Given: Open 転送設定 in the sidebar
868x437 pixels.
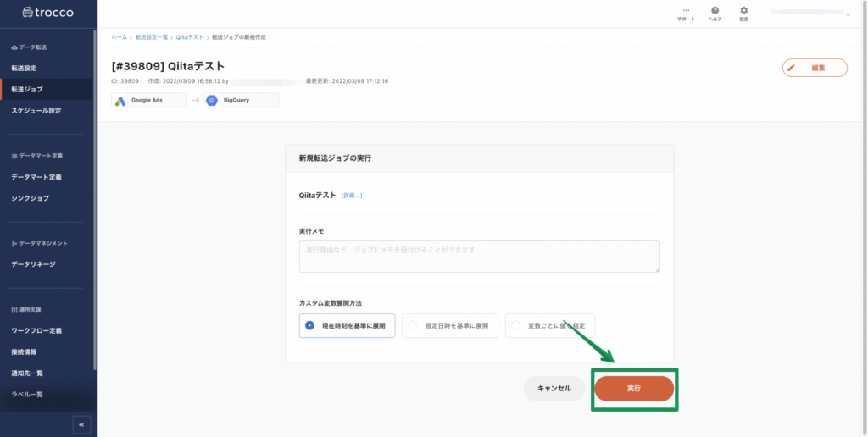Looking at the screenshot, I should pos(24,68).
